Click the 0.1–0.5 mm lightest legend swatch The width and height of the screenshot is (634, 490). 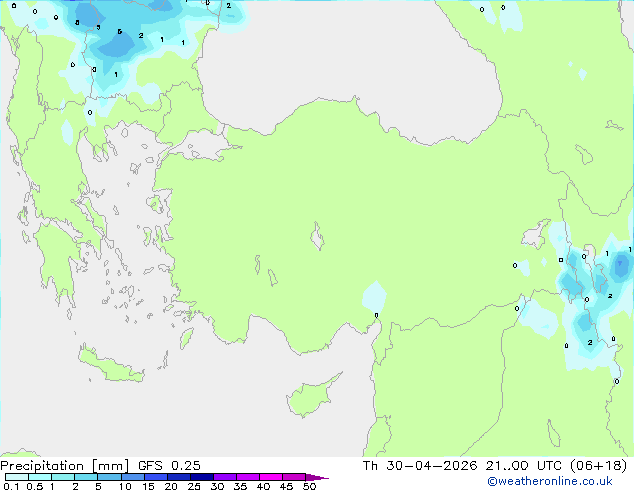pyautogui.click(x=17, y=477)
